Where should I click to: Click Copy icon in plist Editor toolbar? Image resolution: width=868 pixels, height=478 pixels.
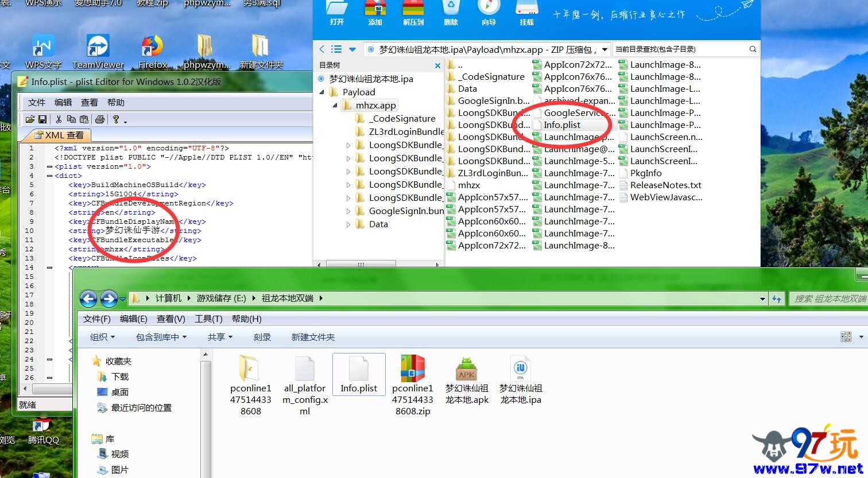71,119
